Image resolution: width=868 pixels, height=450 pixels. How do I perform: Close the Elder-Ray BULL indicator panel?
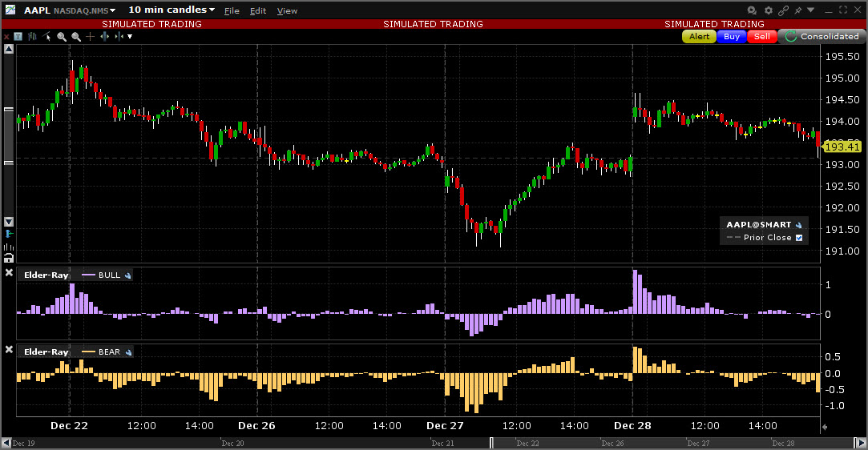[9, 272]
